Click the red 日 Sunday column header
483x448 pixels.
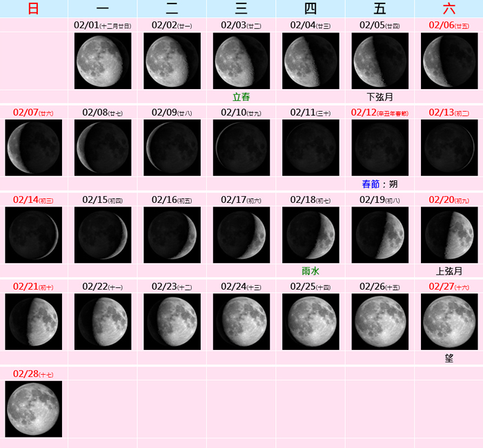click(x=33, y=9)
